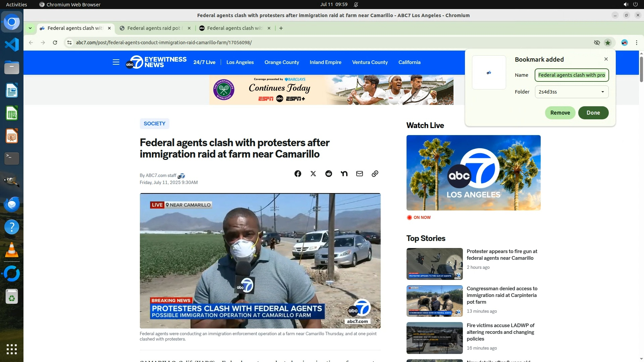Expand the tab search chevron
644x362 pixels.
coord(30,28)
